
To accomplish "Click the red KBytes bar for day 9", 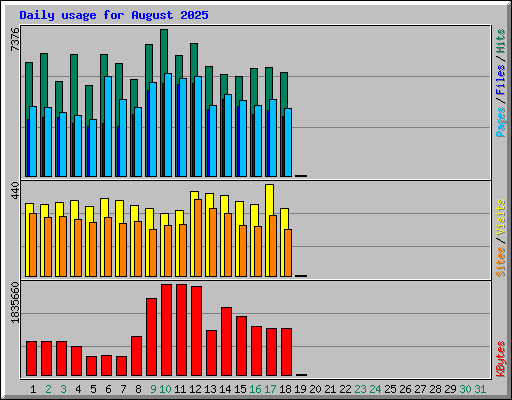I will [x=151, y=337].
